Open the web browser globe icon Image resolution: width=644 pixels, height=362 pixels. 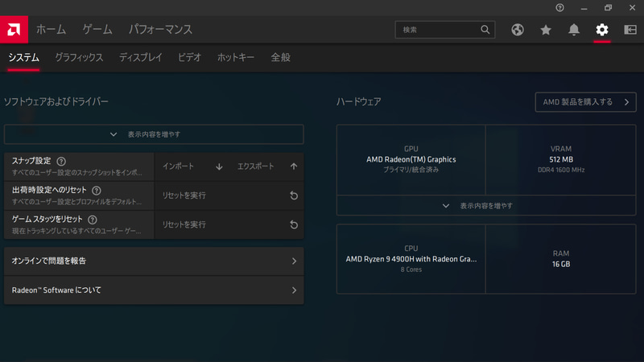518,30
